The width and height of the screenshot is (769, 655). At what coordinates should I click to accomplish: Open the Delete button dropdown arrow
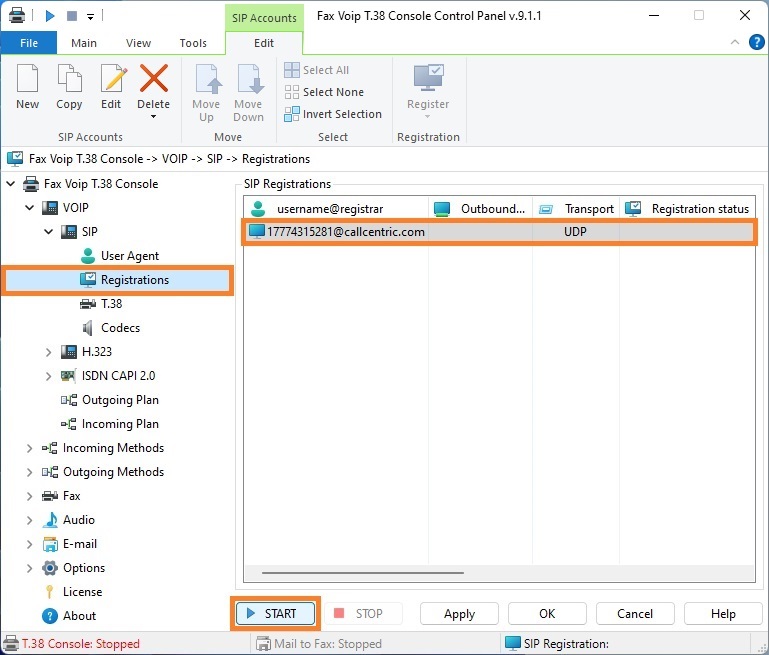[154, 117]
